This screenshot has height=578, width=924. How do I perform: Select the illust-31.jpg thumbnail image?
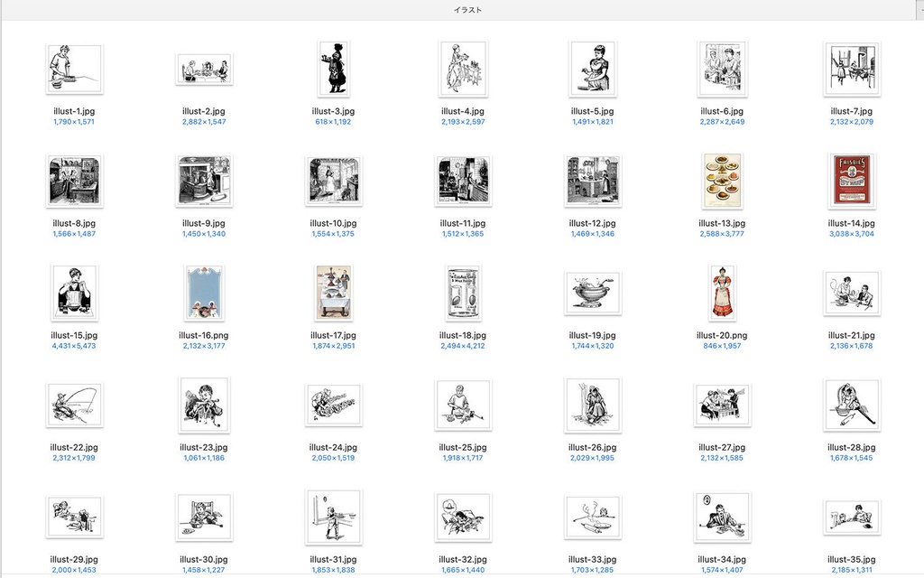334,517
